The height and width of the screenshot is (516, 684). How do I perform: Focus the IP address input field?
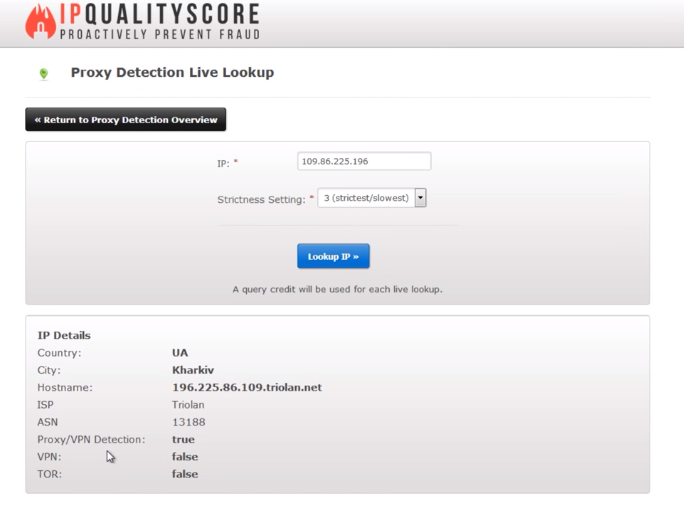tap(364, 161)
